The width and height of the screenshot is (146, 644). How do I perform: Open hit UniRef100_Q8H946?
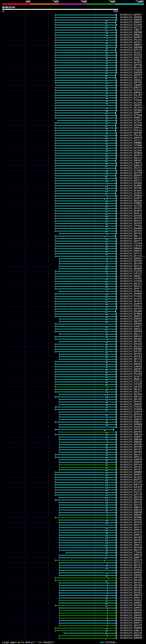click(131, 17)
